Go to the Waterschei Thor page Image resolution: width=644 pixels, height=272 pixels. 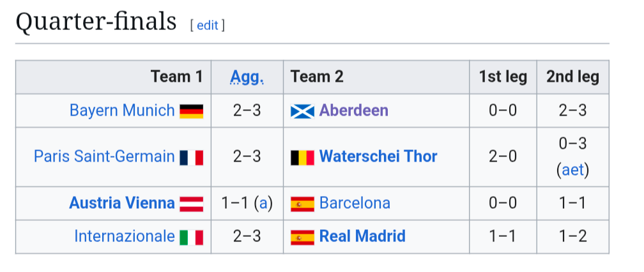pyautogui.click(x=378, y=156)
